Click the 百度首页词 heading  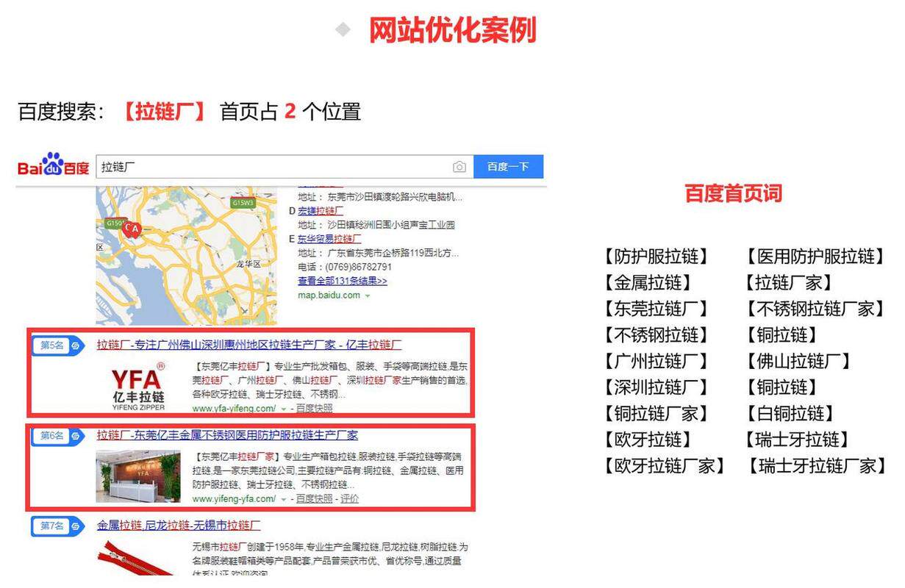[x=733, y=193]
